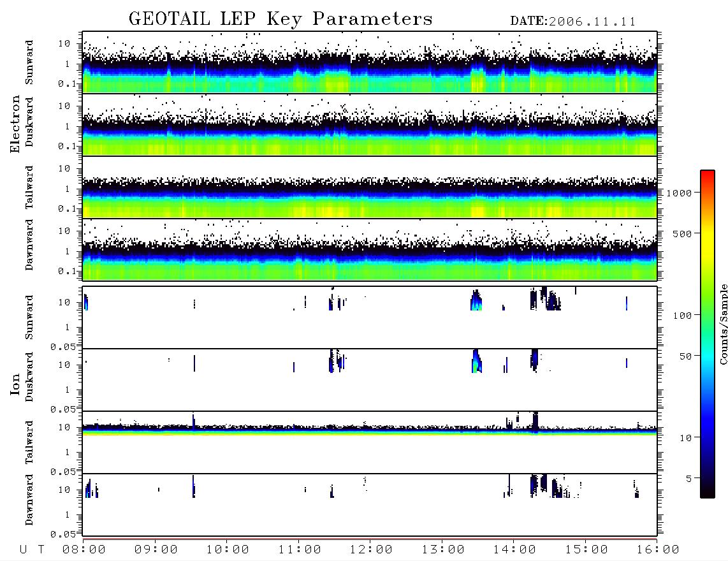
Task: Select the 11:00 UT time label
Action: coord(300,550)
